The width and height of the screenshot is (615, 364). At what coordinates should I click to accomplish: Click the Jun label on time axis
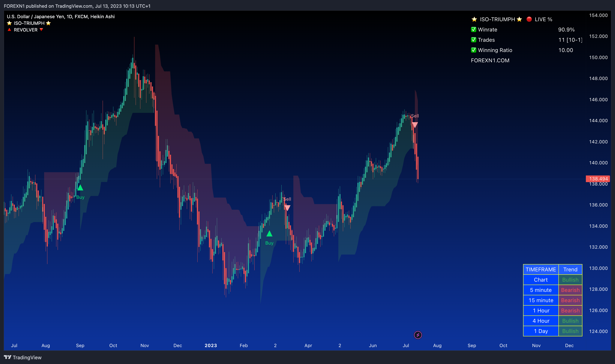pos(373,345)
